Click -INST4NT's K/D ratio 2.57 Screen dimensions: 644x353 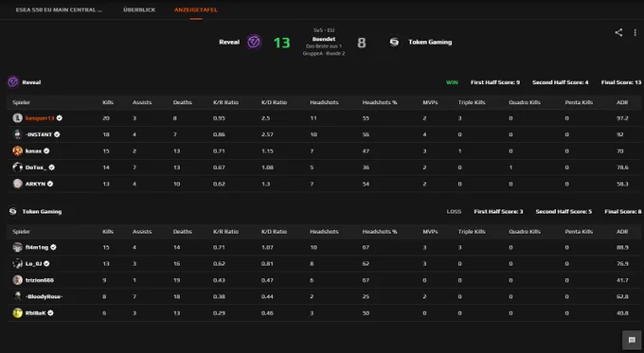tap(267, 134)
